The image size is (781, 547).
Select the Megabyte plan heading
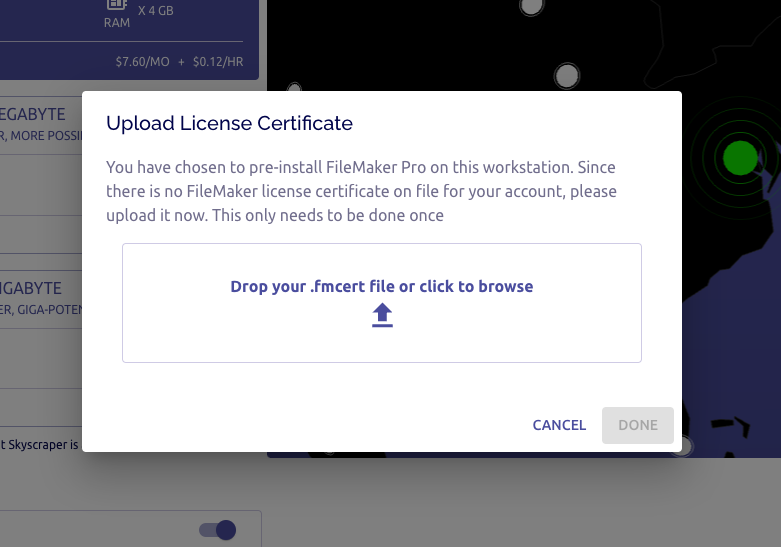pyautogui.click(x=32, y=114)
